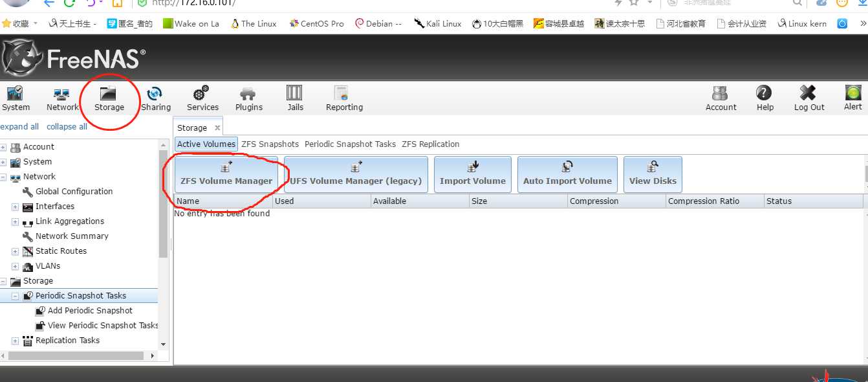
Task: Open the Services toolbar icon
Action: pos(202,98)
